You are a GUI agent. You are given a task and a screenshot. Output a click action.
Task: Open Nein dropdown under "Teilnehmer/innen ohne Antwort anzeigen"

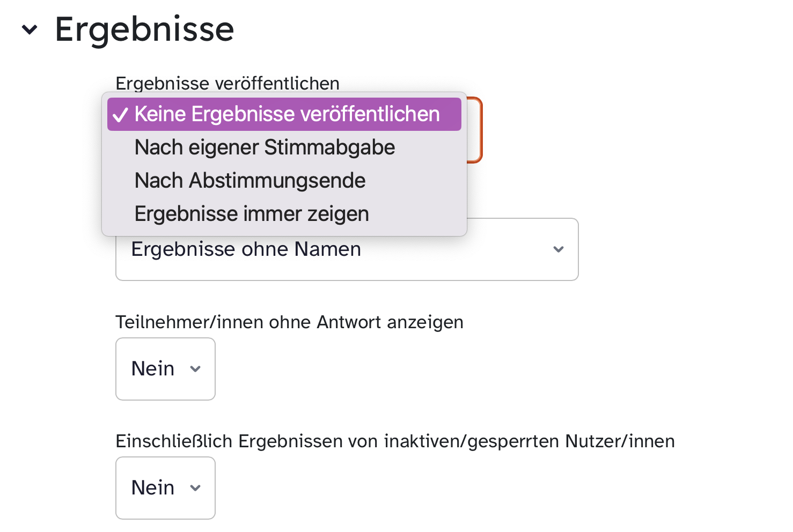pos(165,369)
